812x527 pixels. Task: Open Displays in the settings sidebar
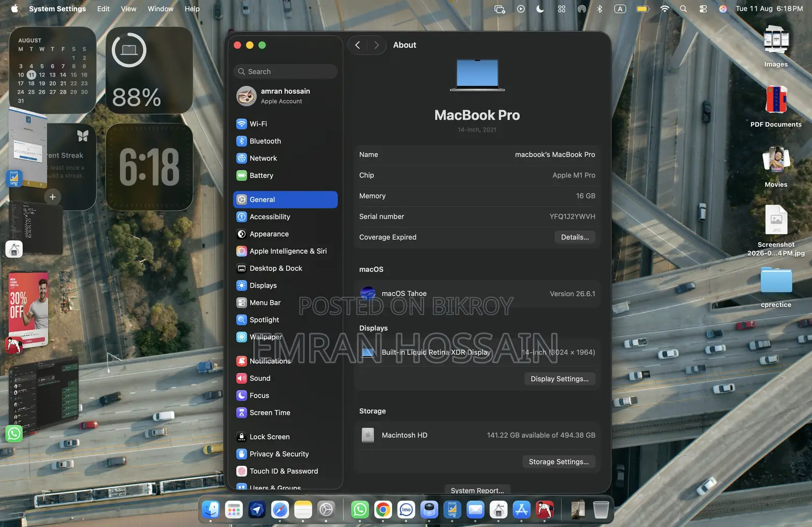pyautogui.click(x=285, y=286)
